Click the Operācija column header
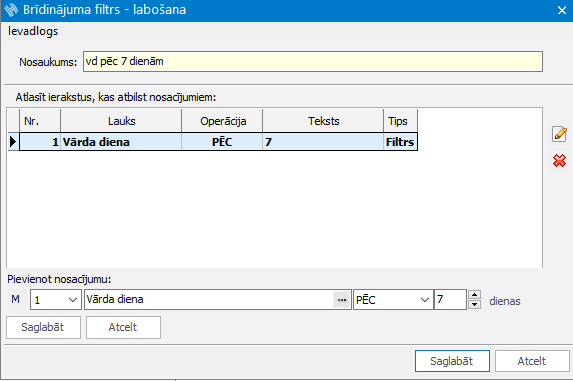The image size is (573, 381). tap(222, 121)
